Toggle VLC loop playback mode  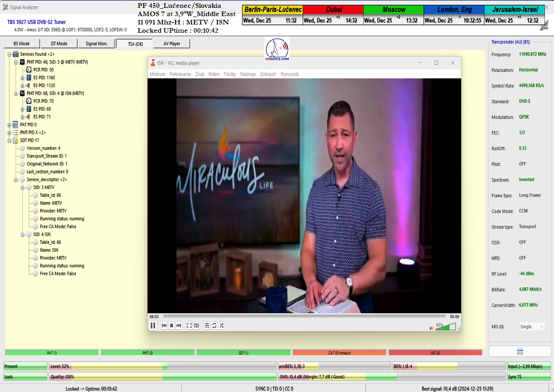tap(214, 326)
